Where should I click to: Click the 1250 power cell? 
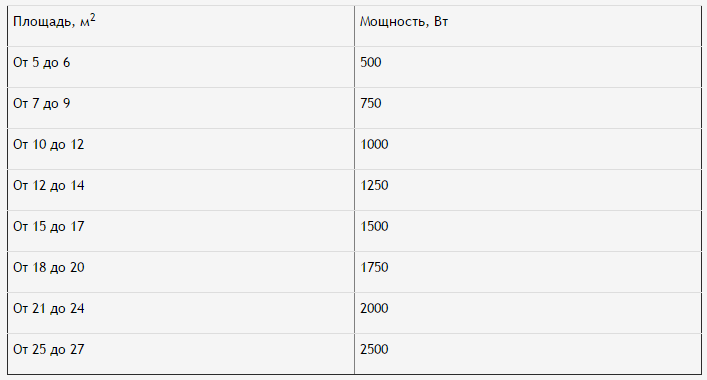pos(528,190)
